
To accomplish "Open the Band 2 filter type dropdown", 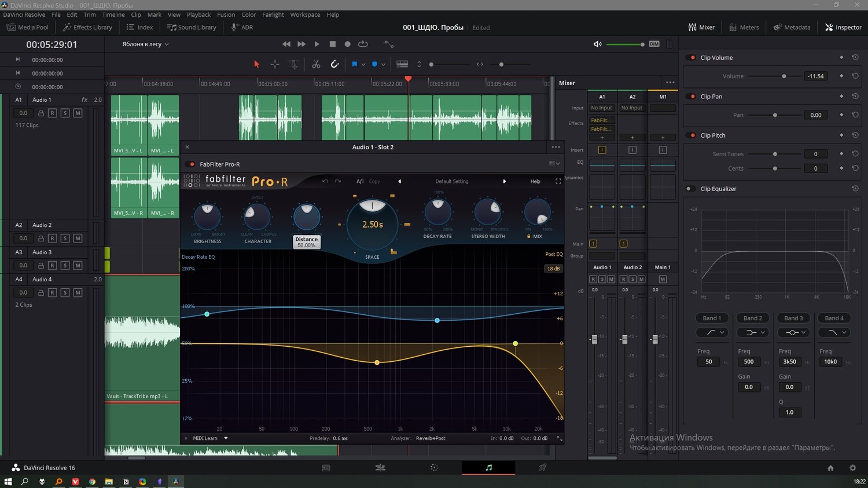I will coord(753,332).
